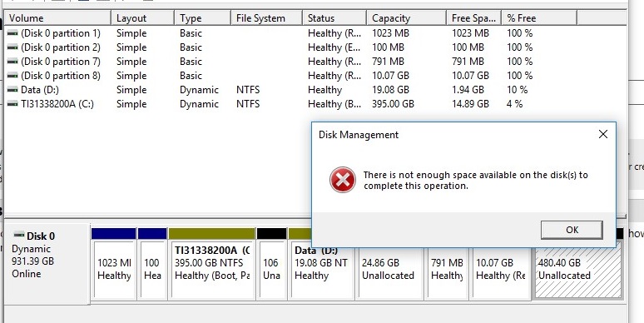The height and width of the screenshot is (323, 644).
Task: Select the (Disk 0 partition 7) volume row
Action: pos(315,62)
